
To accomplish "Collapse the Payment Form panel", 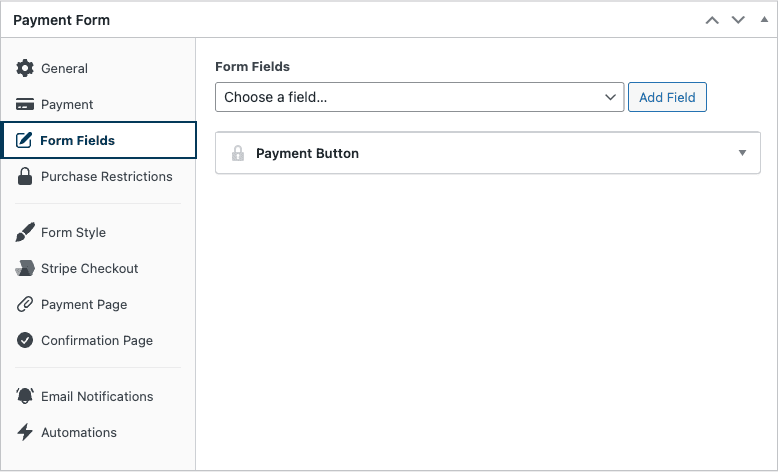I will [764, 20].
